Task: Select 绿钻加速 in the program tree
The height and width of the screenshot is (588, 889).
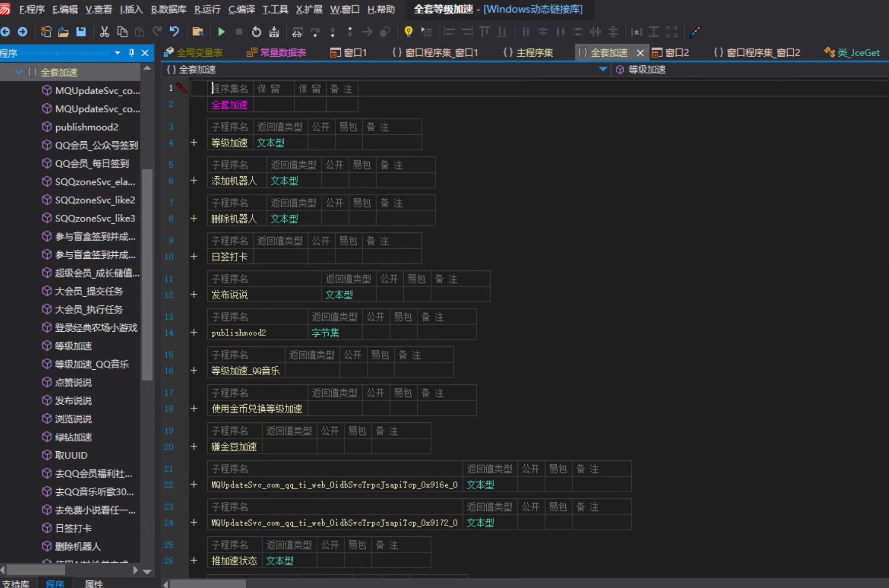Action: click(x=73, y=437)
